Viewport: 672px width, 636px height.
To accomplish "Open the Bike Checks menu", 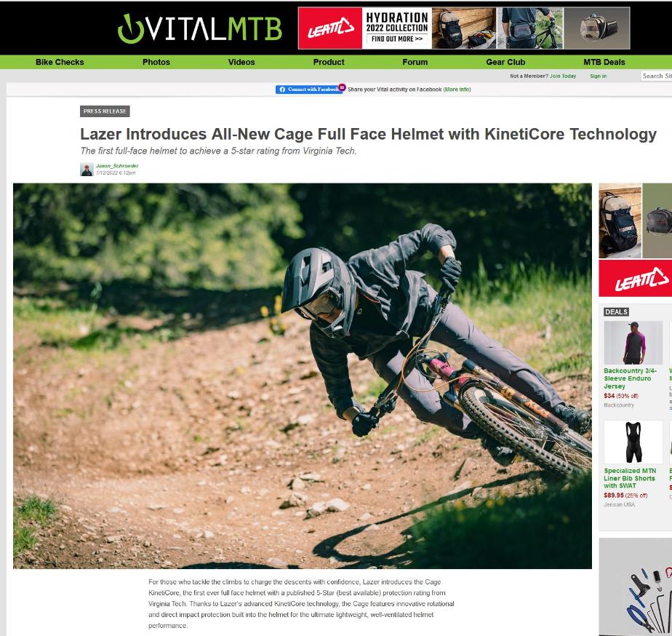I will (x=60, y=62).
